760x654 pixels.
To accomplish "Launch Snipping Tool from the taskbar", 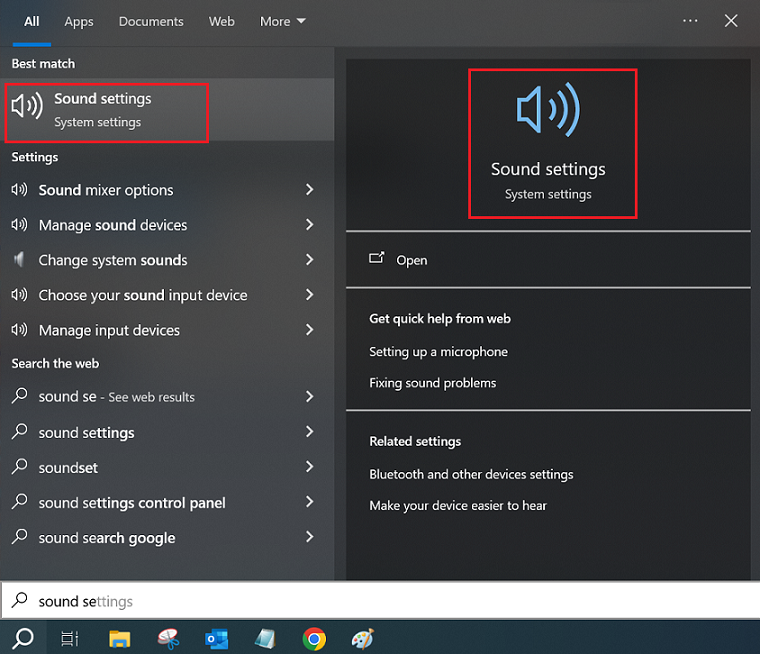I will [169, 638].
